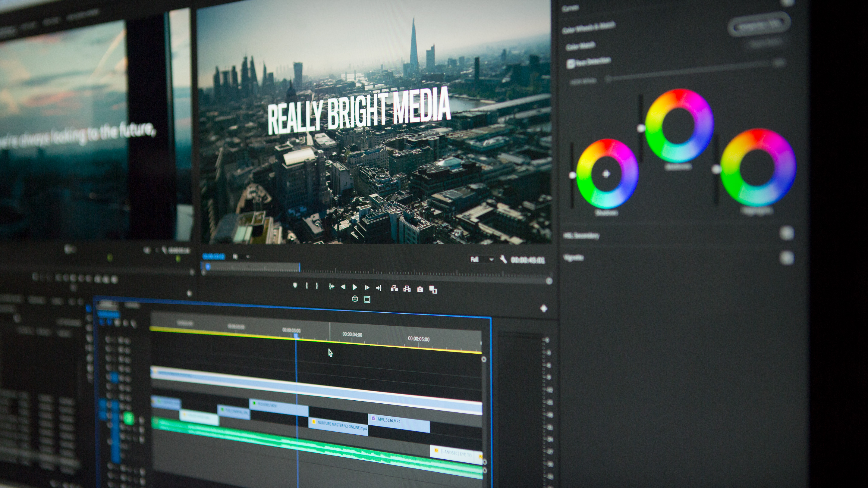The image size is (868, 488).
Task: Toggle Comparison View icon
Action: pos(433,289)
